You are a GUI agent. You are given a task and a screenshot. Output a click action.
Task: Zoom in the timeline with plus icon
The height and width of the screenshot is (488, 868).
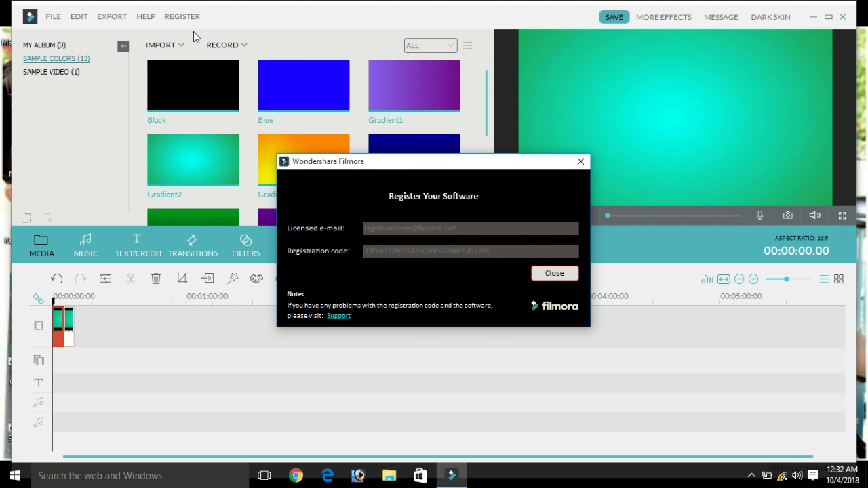[x=753, y=279]
